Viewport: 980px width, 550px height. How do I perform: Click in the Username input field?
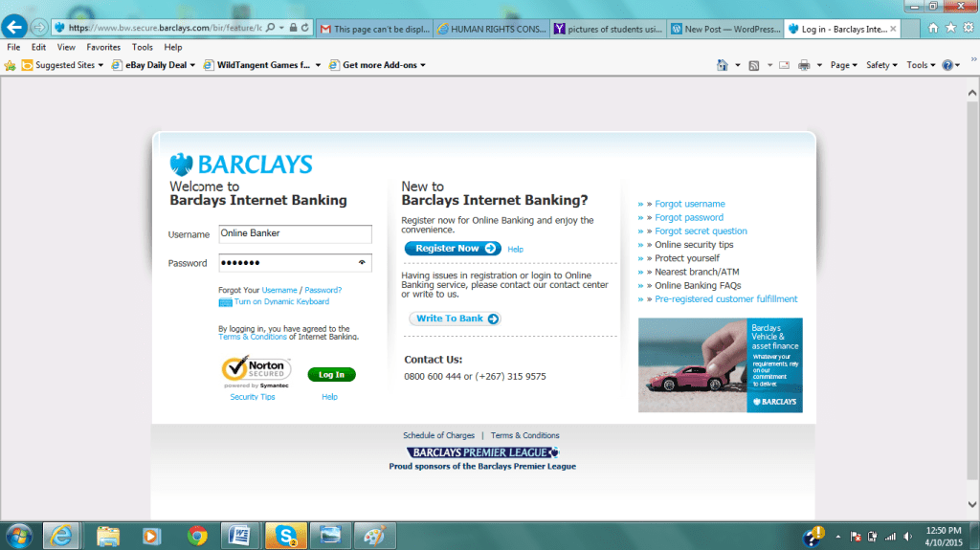tap(295, 233)
